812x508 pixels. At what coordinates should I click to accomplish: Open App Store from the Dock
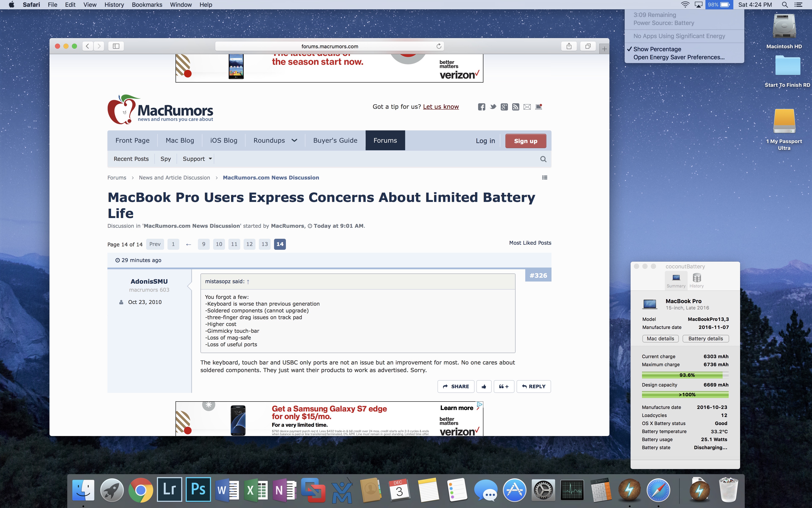tap(514, 490)
